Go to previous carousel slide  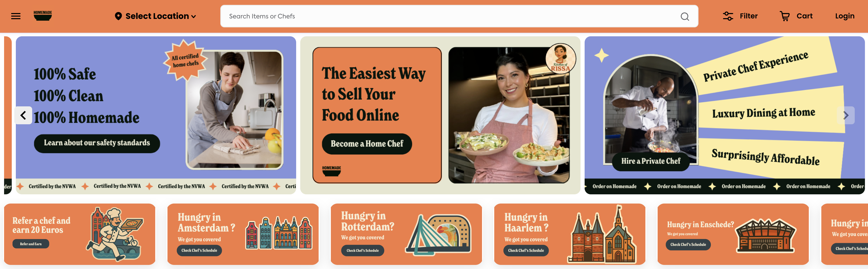tap(23, 115)
